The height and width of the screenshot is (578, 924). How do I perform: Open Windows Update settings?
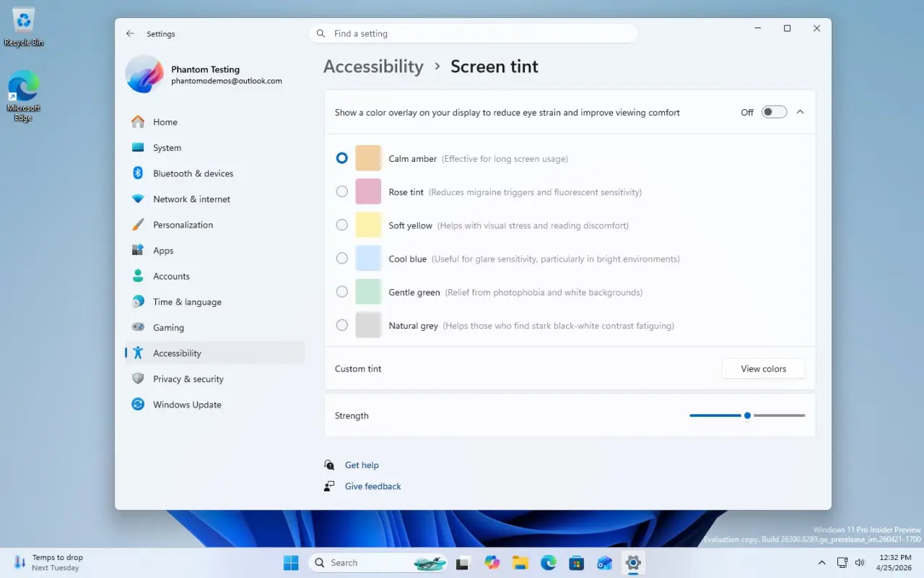point(186,405)
